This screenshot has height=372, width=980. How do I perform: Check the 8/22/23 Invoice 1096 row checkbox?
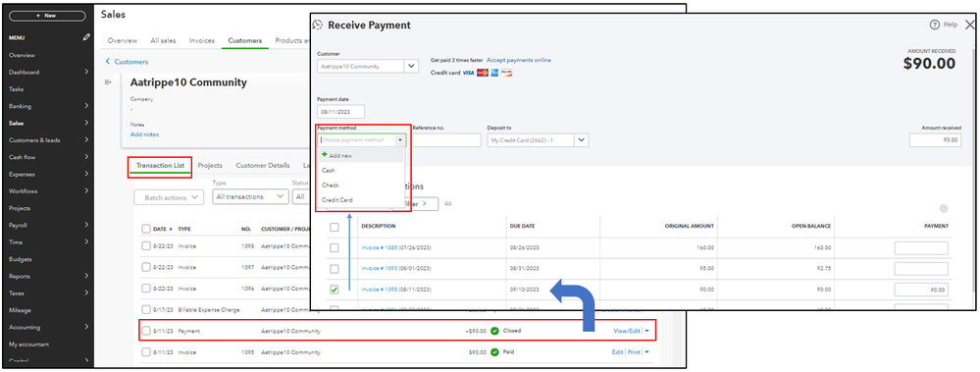pos(145,289)
